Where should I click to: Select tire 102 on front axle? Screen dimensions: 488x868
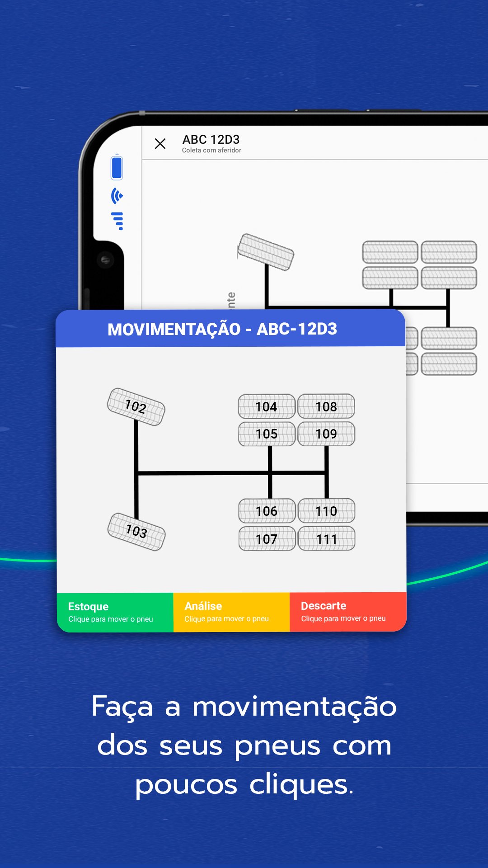click(x=136, y=407)
